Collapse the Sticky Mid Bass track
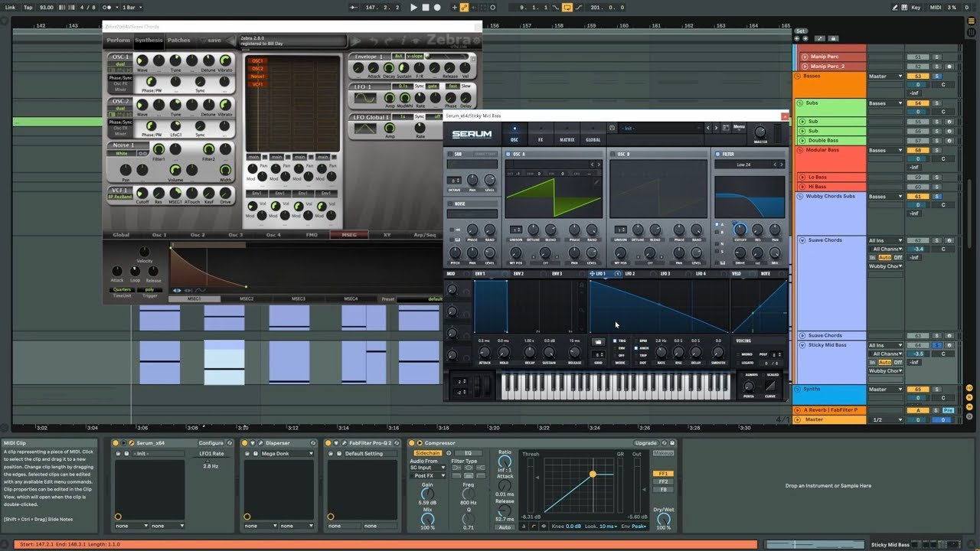This screenshot has width=980, height=551. [x=802, y=345]
